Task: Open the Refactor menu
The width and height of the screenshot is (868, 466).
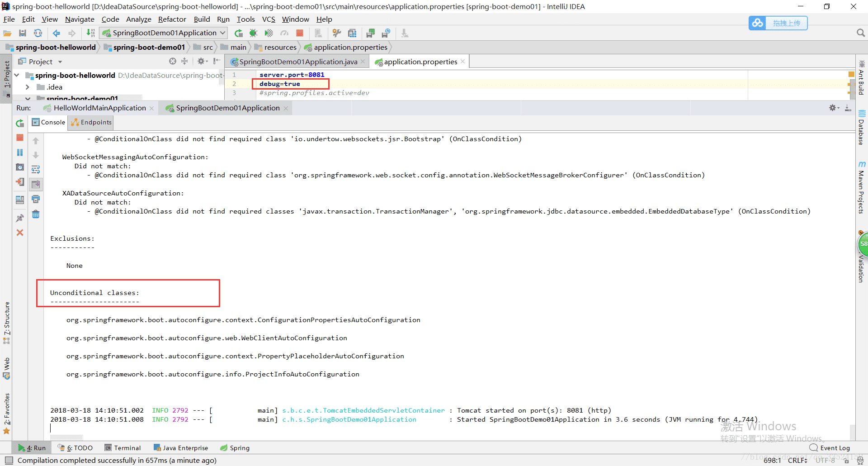Action: [172, 19]
